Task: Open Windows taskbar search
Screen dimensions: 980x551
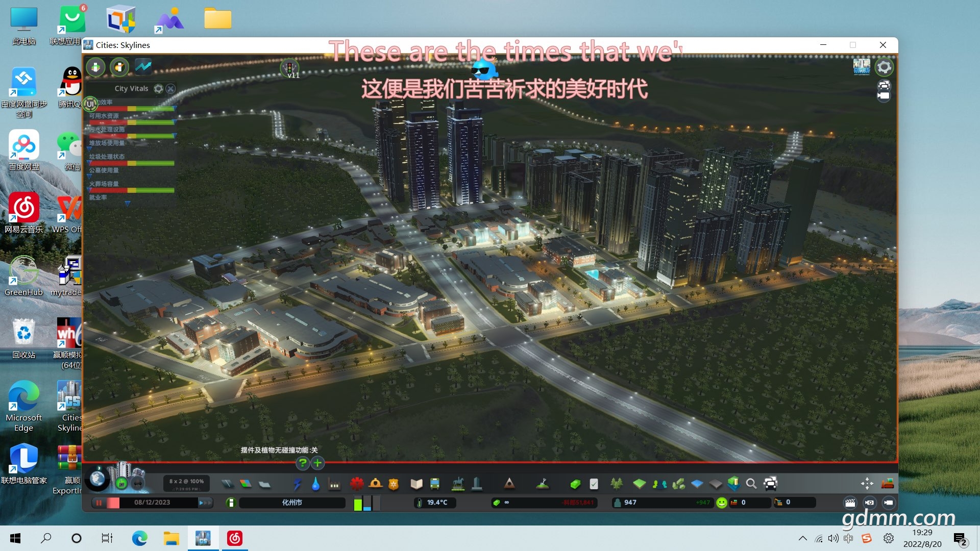Action: (46, 538)
